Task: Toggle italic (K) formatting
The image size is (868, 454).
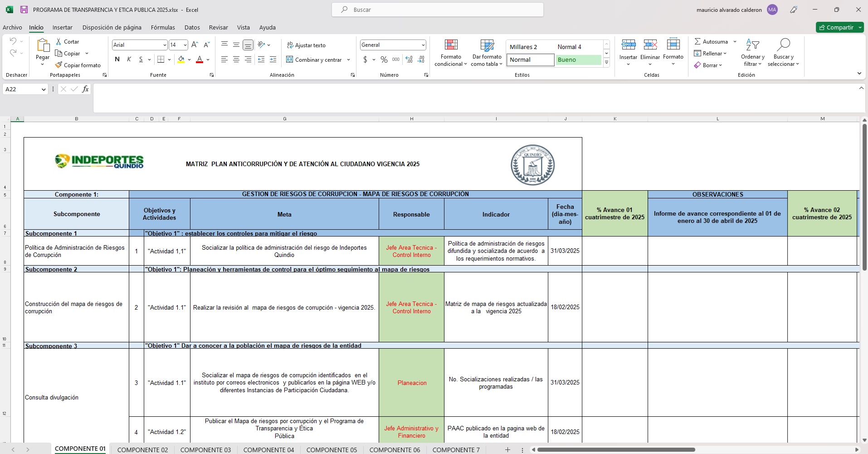Action: click(129, 59)
